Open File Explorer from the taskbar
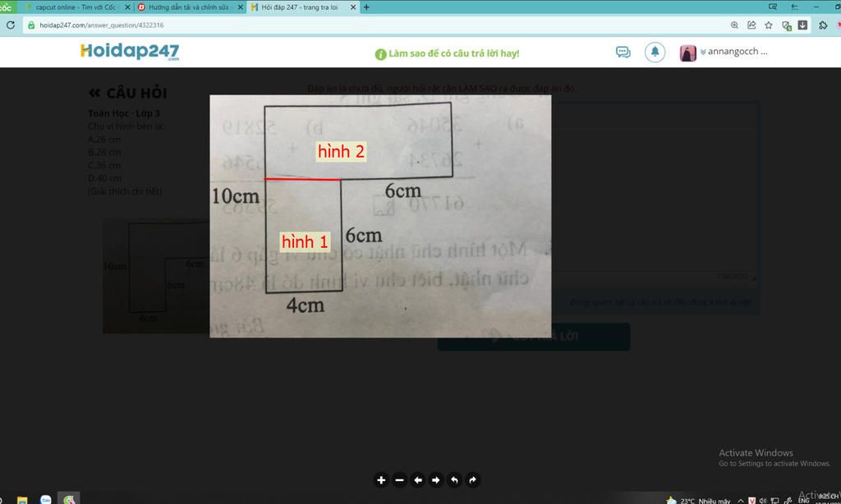 22,500
